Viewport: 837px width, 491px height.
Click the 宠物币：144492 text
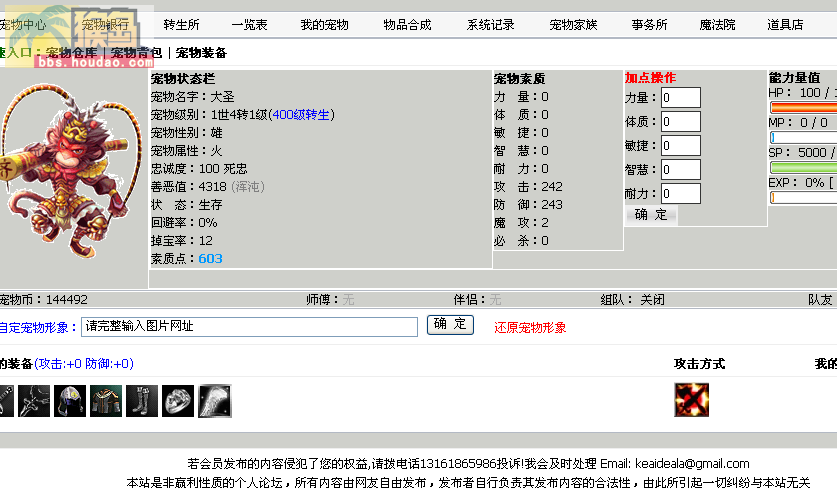coord(43,299)
